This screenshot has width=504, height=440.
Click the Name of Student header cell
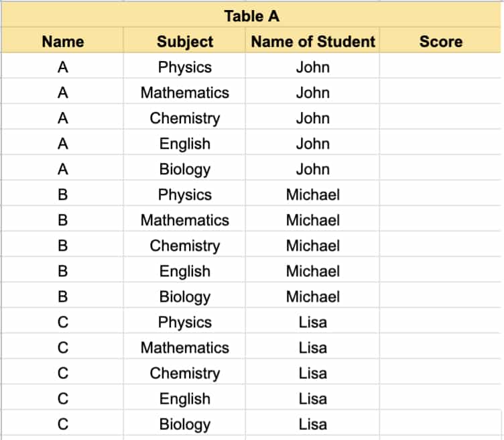tap(312, 40)
